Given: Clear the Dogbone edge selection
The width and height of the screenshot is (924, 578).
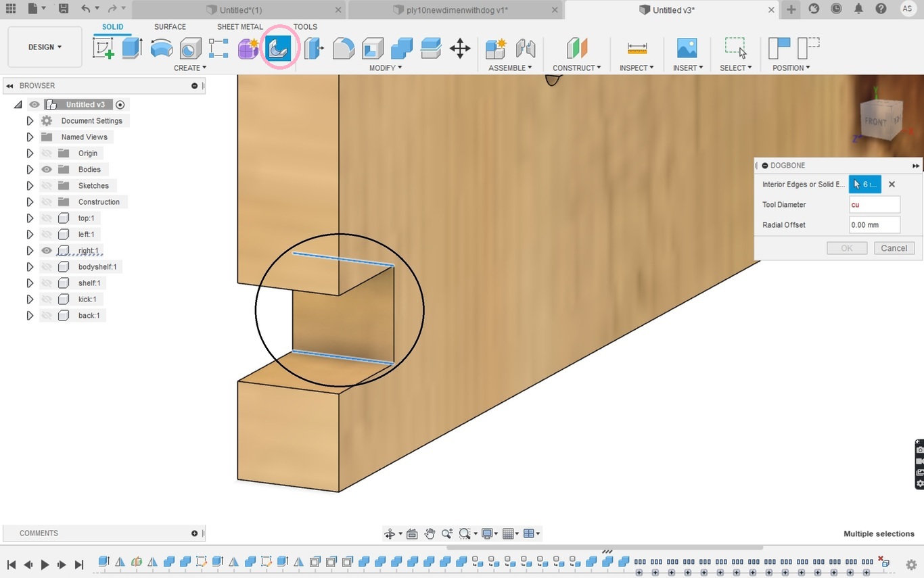Looking at the screenshot, I should pyautogui.click(x=892, y=184).
